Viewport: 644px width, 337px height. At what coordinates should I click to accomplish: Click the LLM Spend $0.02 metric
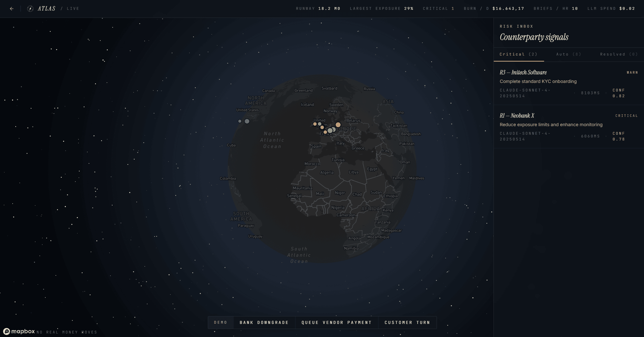pos(611,9)
